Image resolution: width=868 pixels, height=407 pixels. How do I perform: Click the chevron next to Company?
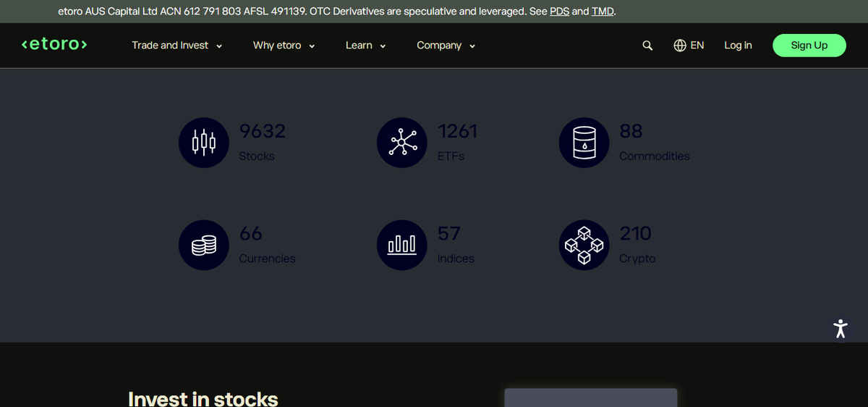pyautogui.click(x=472, y=46)
